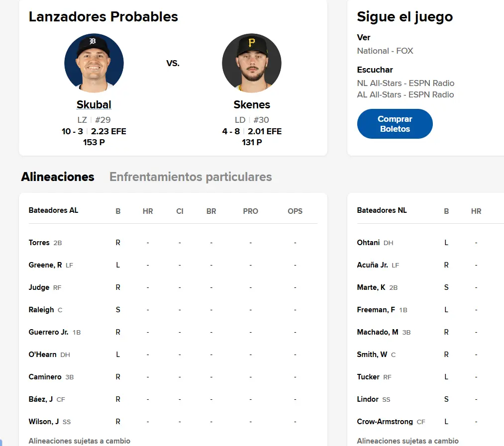The width and height of the screenshot is (504, 446).
Task: Open Raleigh's player page
Action: (x=41, y=310)
